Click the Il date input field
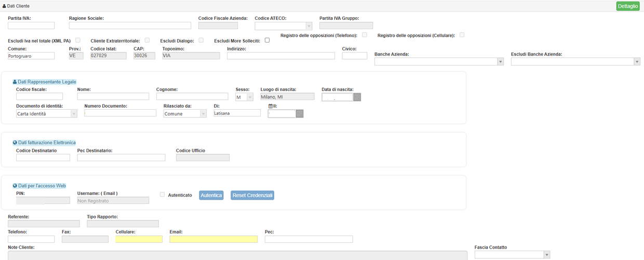 [281, 113]
